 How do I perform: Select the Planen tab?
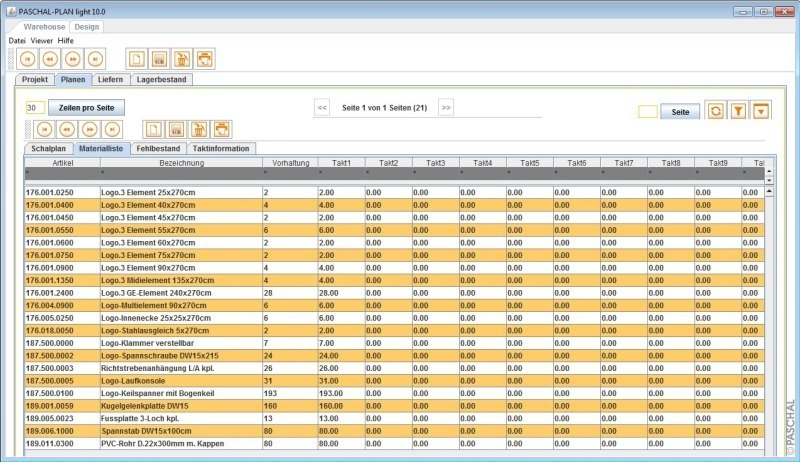[73, 80]
